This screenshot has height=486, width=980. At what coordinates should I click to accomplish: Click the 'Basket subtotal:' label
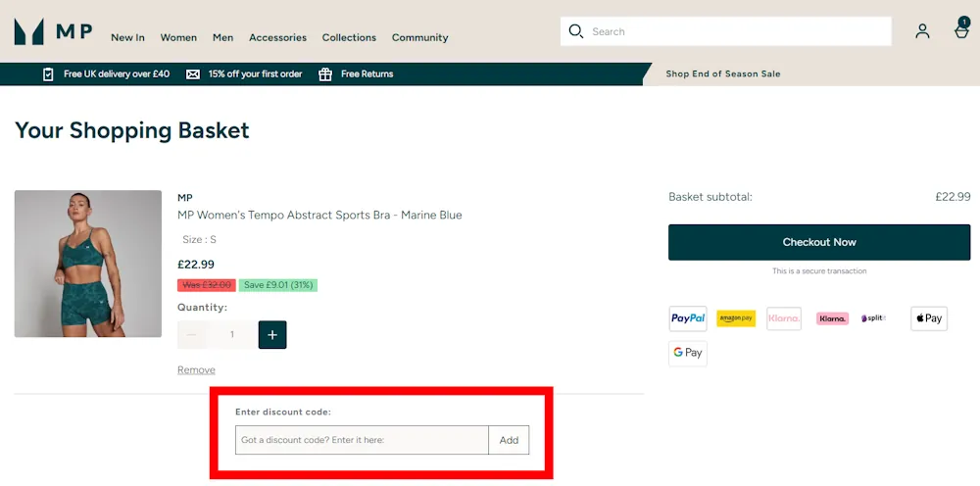[710, 197]
